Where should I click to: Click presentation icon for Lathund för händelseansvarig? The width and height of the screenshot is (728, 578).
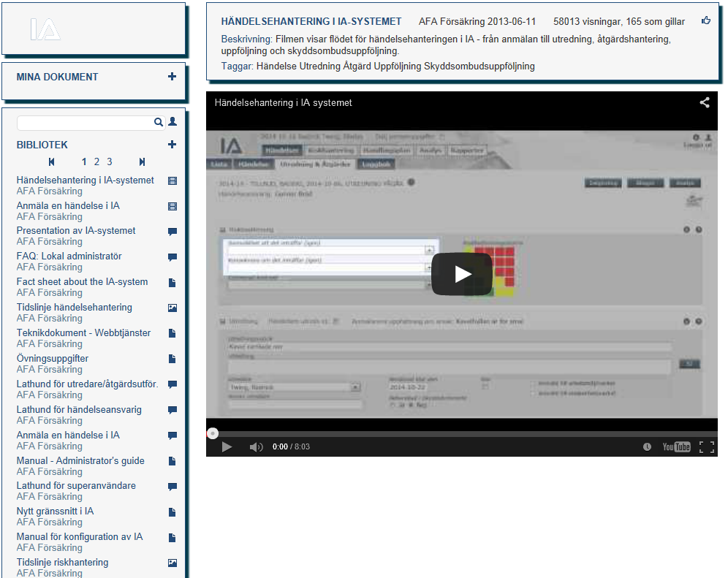click(172, 410)
